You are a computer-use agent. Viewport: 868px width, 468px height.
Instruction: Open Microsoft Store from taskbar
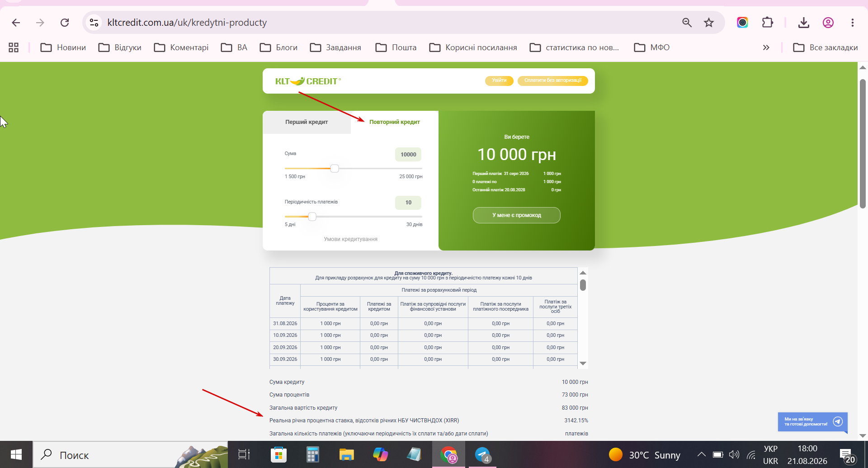[x=278, y=455]
